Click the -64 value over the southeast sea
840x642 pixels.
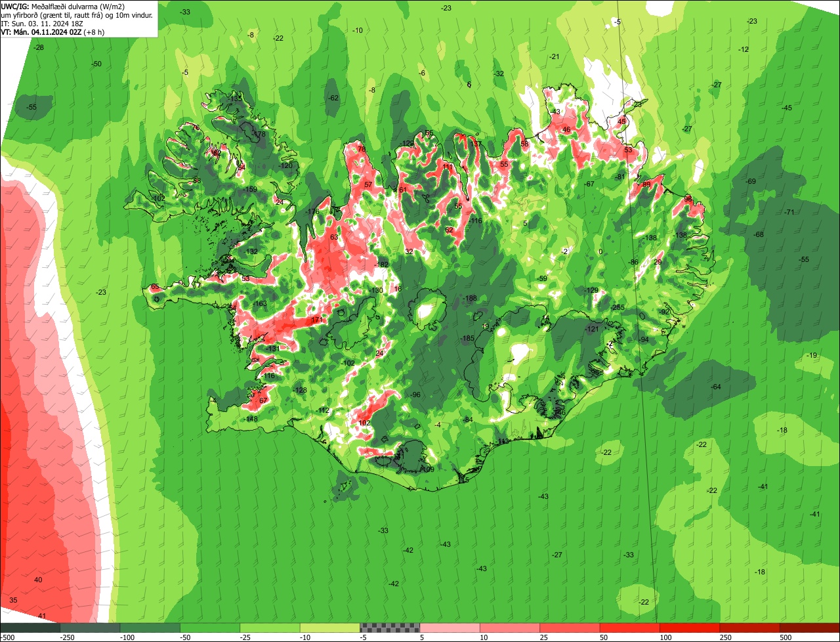pyautogui.click(x=716, y=387)
